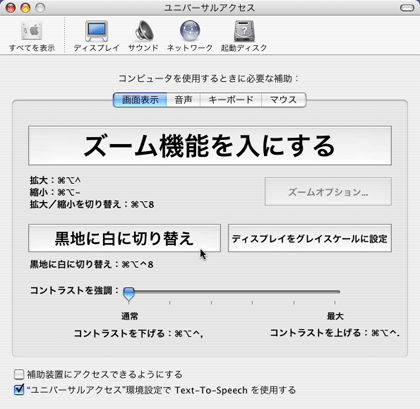Enable 補助装置にアクセスできるようにする checkbox
The width and height of the screenshot is (420, 409).
click(x=19, y=374)
